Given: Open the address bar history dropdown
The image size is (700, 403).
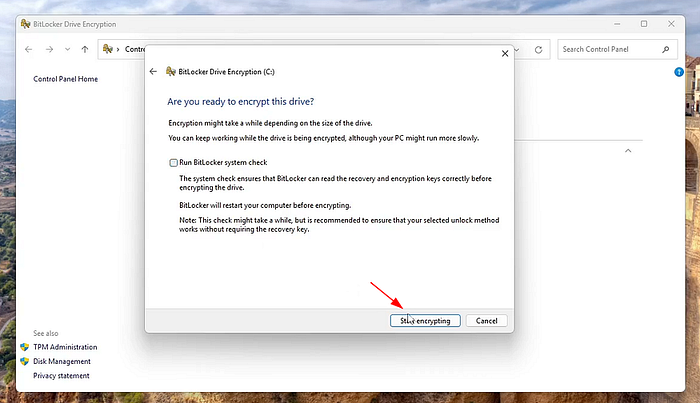Looking at the screenshot, I should tap(517, 50).
